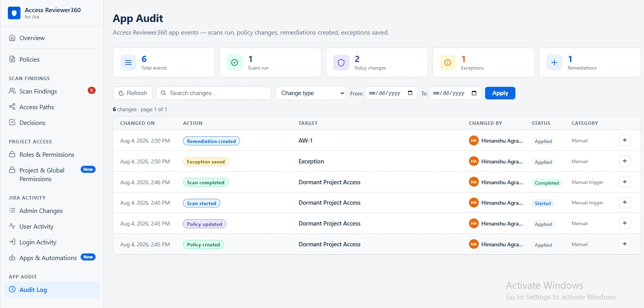The width and height of the screenshot is (644, 308).
Task: Click the Completed status badge
Action: point(547,183)
